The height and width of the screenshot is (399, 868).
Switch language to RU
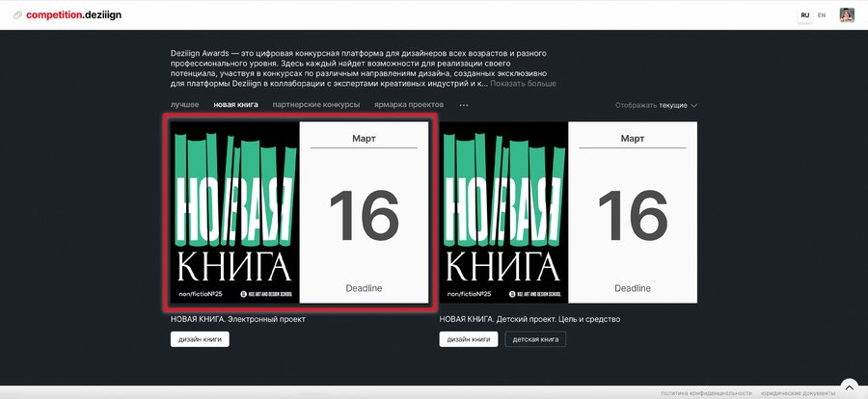pyautogui.click(x=805, y=15)
